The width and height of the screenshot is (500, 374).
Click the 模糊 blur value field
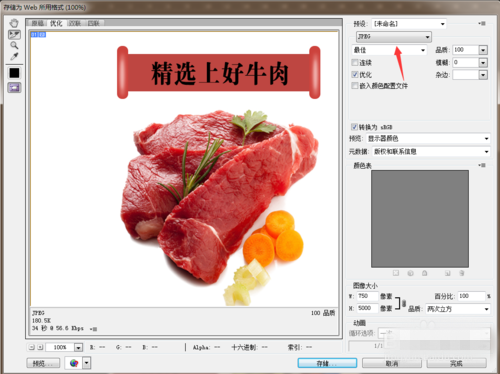point(465,62)
